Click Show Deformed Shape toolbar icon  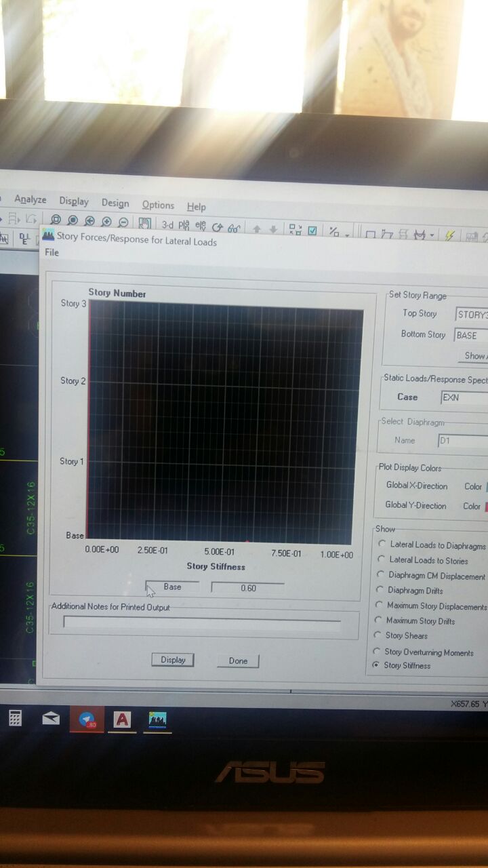pyautogui.click(x=387, y=235)
